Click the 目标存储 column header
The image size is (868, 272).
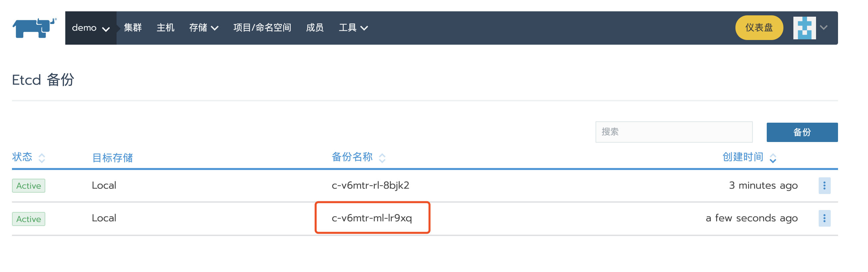(x=112, y=158)
